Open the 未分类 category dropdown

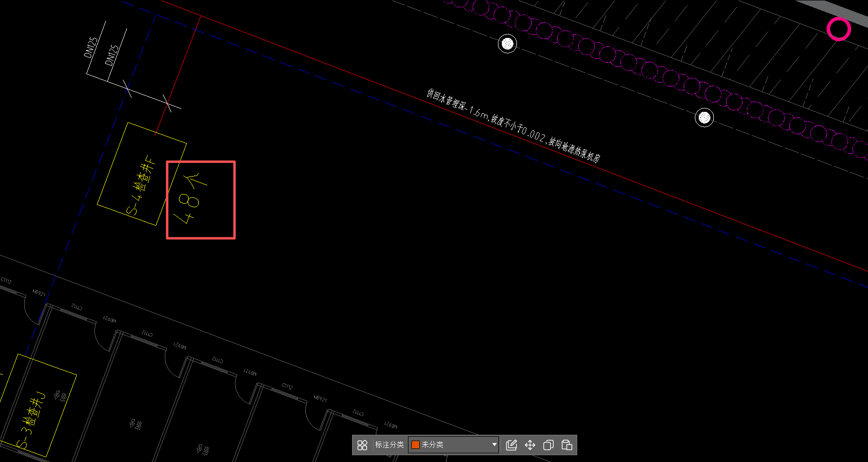tap(454, 444)
